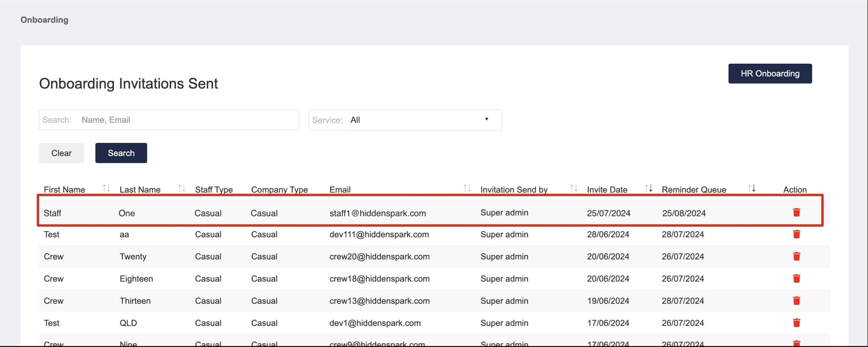The image size is (868, 347).
Task: Click the Company Type column header
Action: tap(279, 189)
